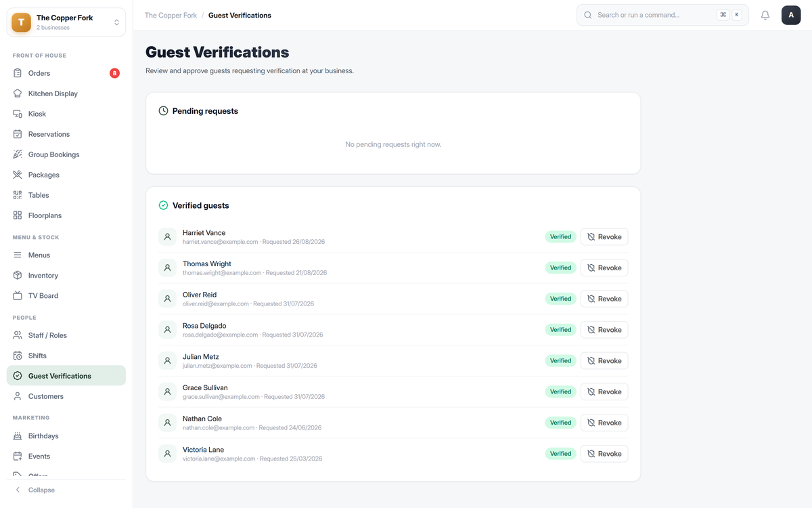This screenshot has width=812, height=508.
Task: Click the name Rosa Delgado
Action: click(x=204, y=326)
